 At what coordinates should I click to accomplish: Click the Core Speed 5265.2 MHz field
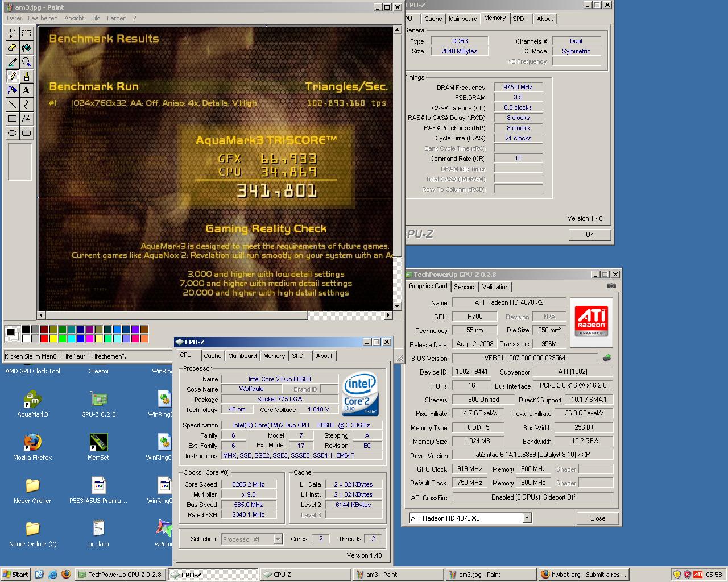[x=249, y=484]
